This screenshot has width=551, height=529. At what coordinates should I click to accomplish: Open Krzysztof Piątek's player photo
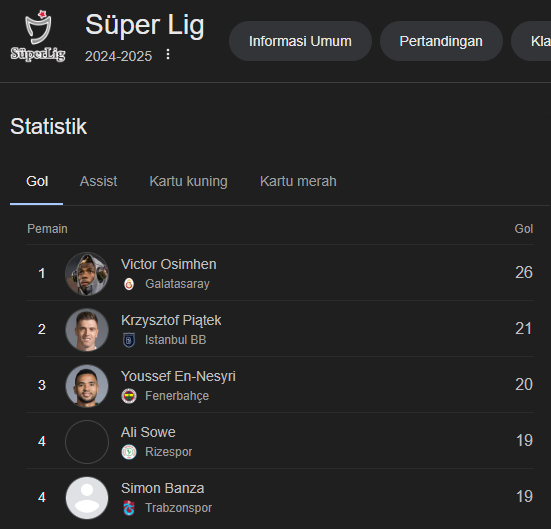87,329
